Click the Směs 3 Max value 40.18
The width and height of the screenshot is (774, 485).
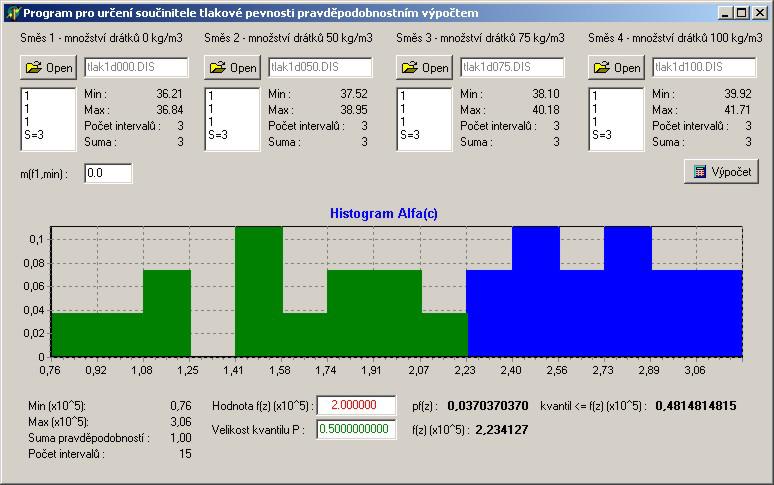coord(546,110)
